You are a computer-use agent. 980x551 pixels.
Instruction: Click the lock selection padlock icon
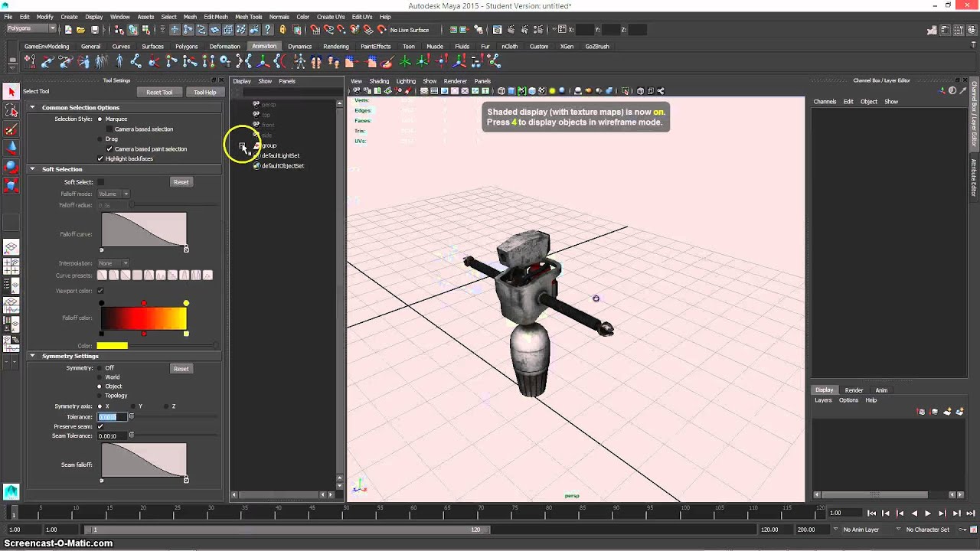[x=283, y=30]
